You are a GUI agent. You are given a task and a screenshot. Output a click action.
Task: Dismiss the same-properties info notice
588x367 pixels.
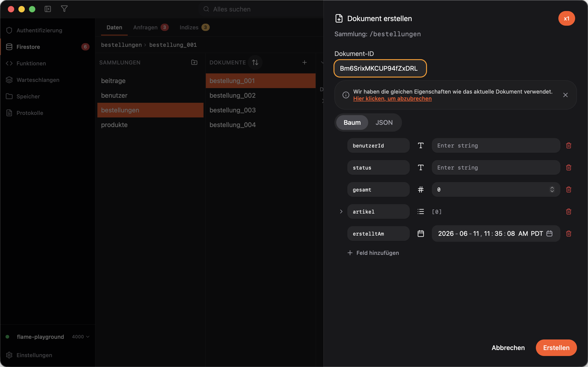(x=565, y=95)
